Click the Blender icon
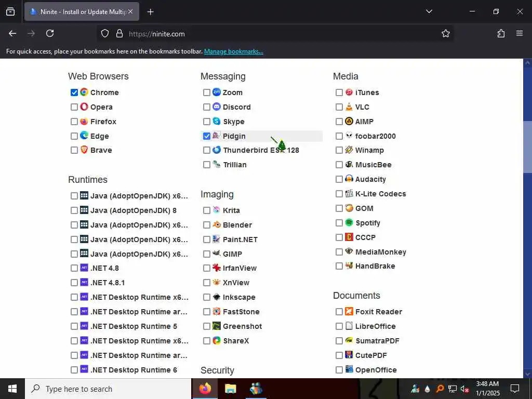The image size is (532, 399). click(x=217, y=224)
